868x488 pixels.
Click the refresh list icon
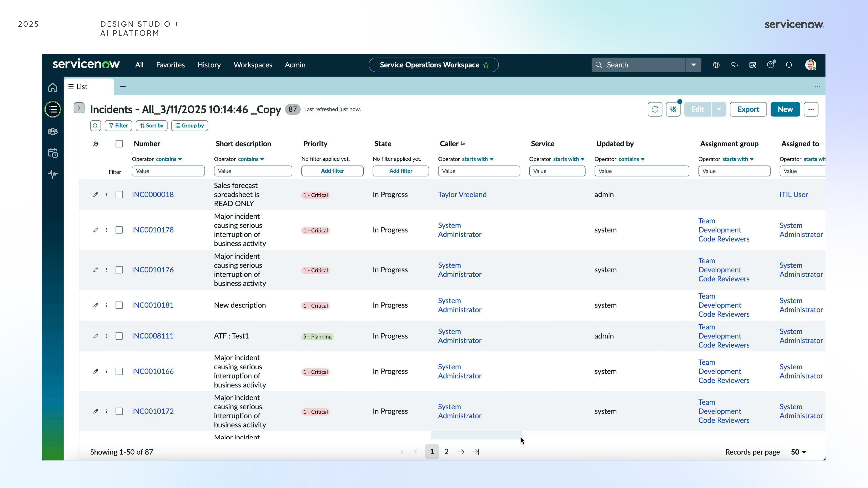[655, 110]
